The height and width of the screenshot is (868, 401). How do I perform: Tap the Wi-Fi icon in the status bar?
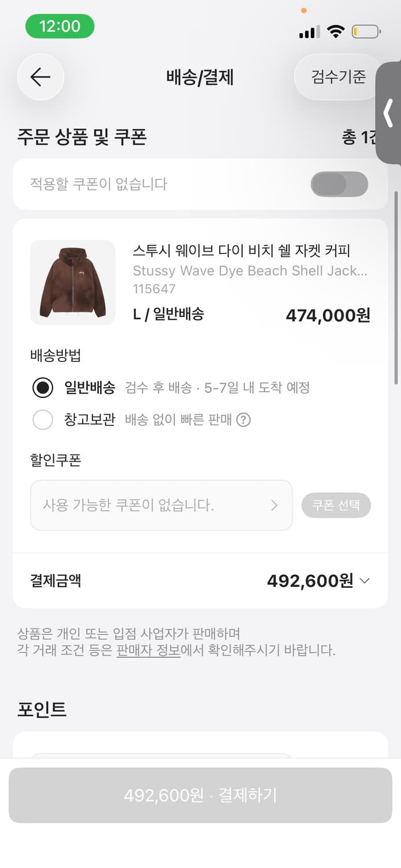point(336,32)
